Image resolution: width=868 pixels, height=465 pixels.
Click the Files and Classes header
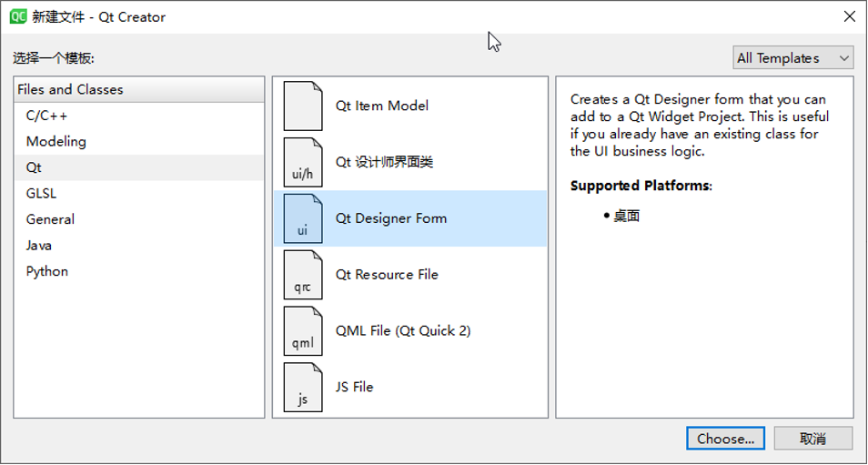coord(139,90)
